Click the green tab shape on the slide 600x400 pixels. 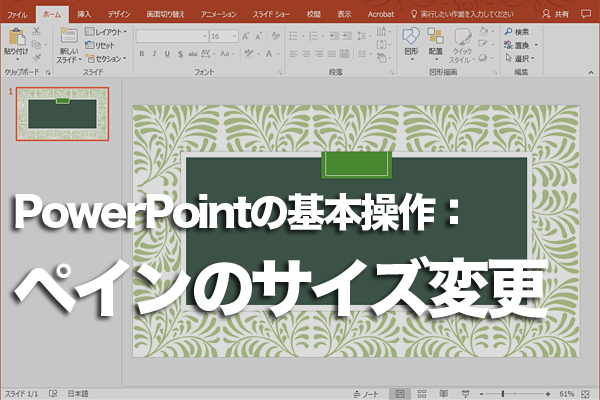tap(357, 165)
